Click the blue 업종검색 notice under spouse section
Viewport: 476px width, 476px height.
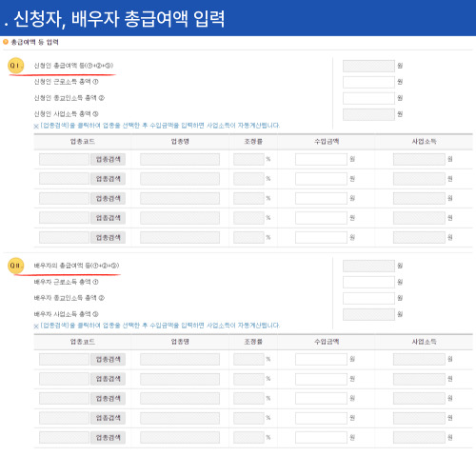click(157, 326)
